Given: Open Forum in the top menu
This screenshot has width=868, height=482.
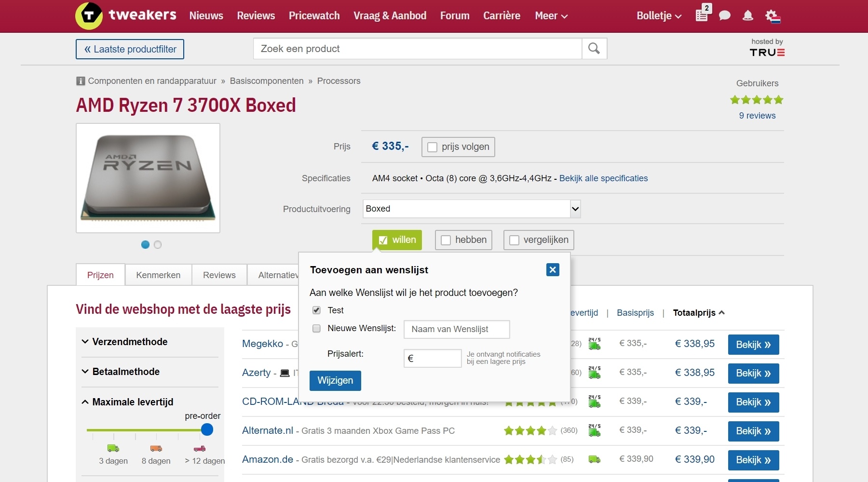Looking at the screenshot, I should tap(455, 16).
